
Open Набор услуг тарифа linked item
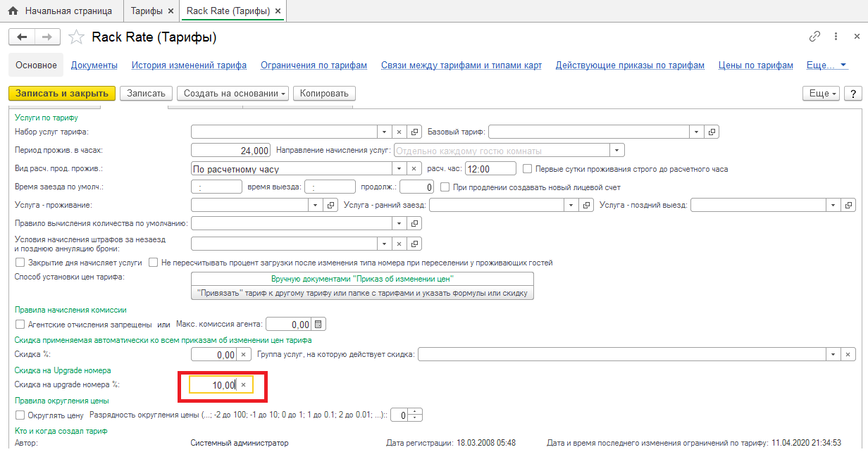tap(414, 132)
